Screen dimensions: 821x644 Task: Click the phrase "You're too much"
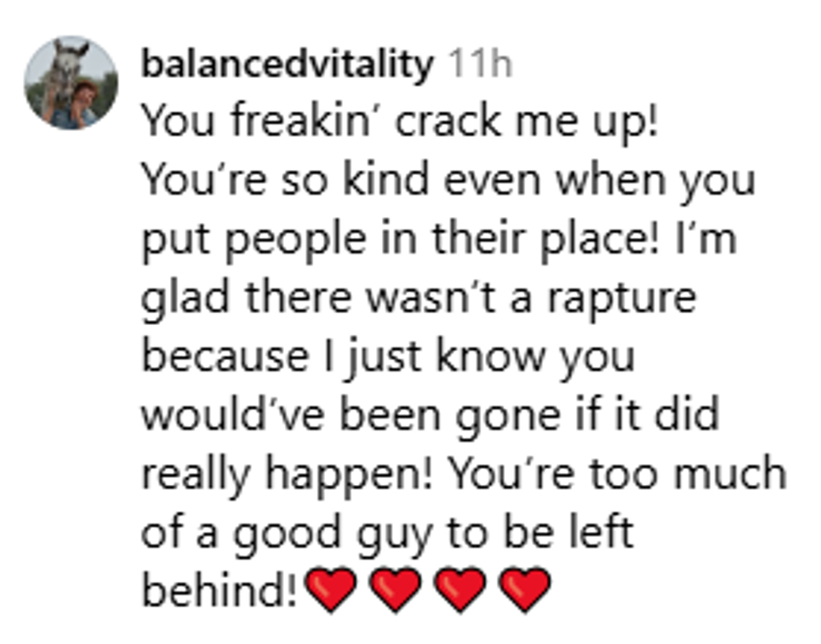point(617,475)
